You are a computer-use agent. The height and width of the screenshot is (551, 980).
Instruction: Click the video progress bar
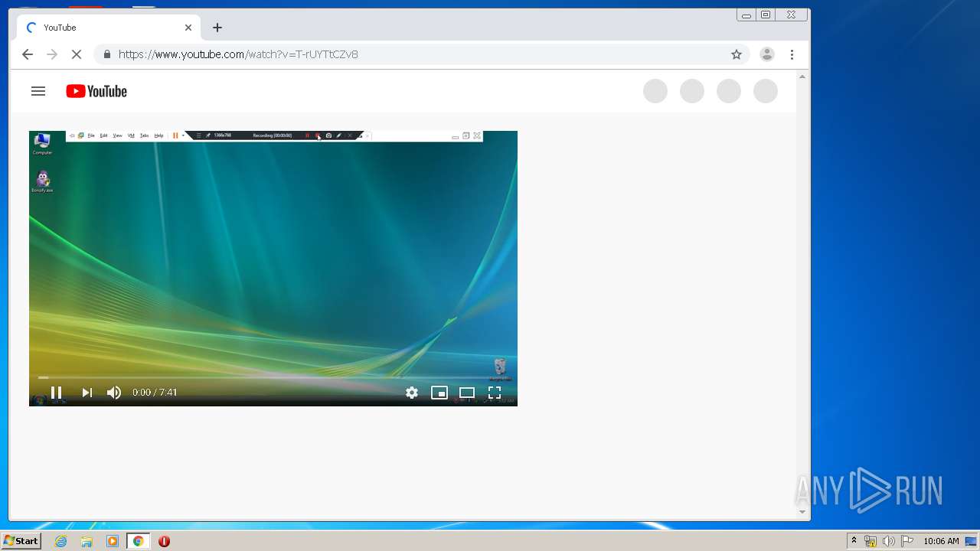[273, 377]
